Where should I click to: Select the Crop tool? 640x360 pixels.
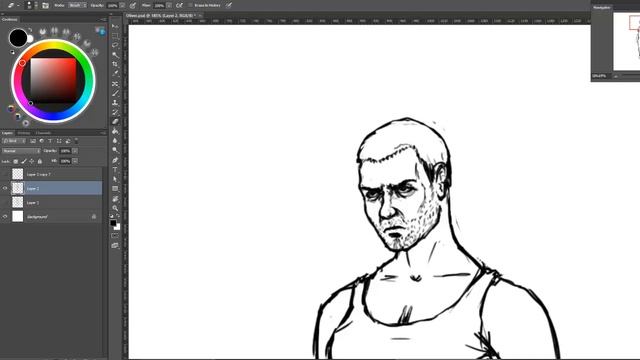pyautogui.click(x=116, y=64)
